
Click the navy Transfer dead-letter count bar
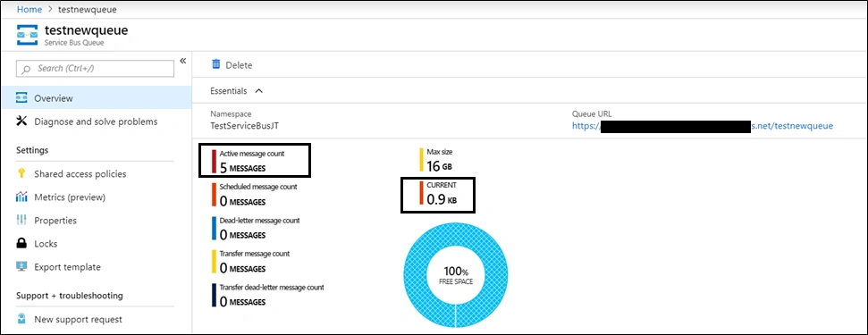click(215, 295)
